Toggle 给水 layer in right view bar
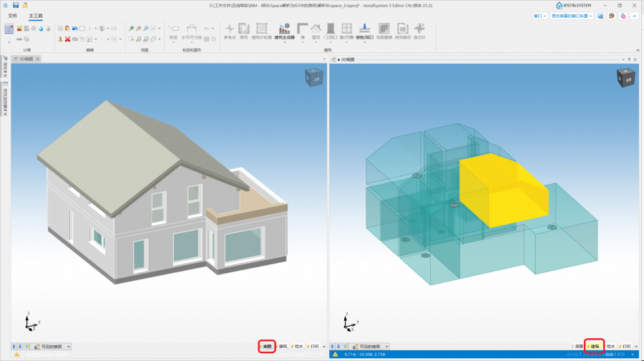The width and height of the screenshot is (644, 361). 612,346
